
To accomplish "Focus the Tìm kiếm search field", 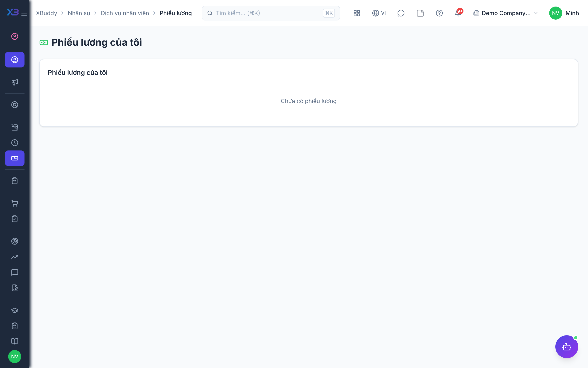I will tap(271, 13).
